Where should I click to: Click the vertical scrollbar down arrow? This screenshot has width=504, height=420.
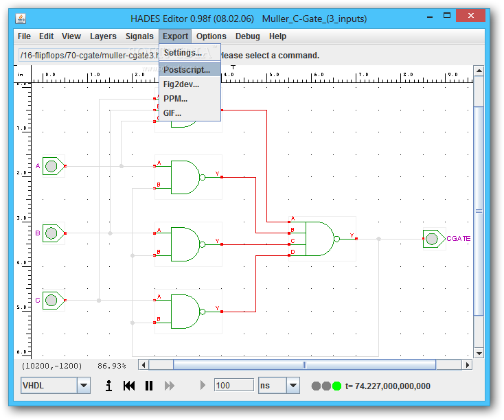click(479, 353)
